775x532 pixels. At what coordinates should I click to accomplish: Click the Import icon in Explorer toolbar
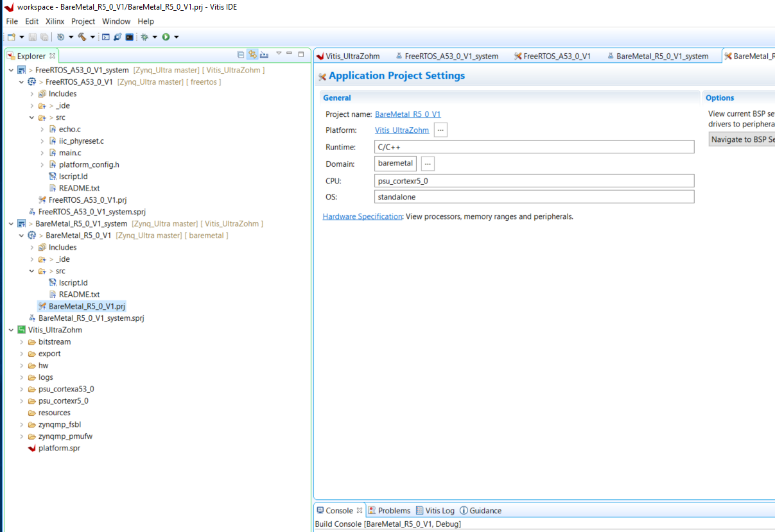264,55
